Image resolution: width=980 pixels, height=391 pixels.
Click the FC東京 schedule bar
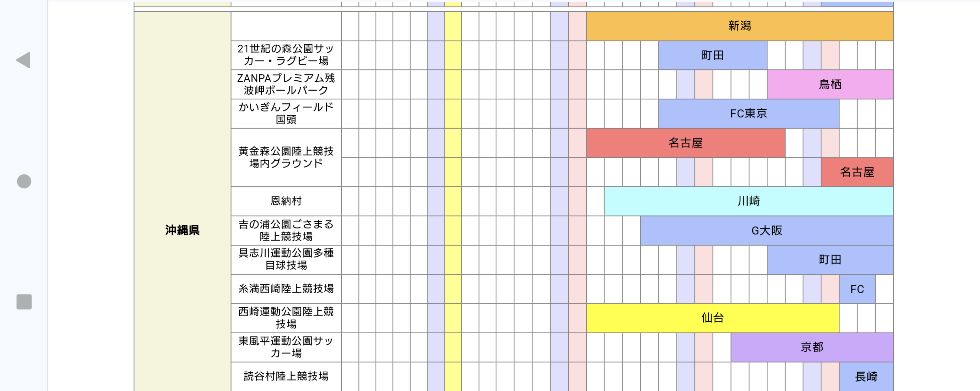pos(749,114)
